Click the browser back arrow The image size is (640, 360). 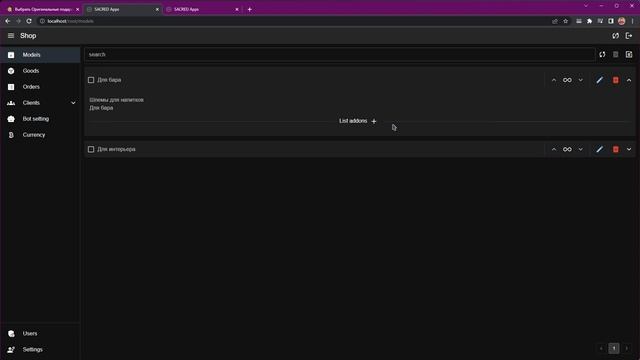click(x=8, y=21)
